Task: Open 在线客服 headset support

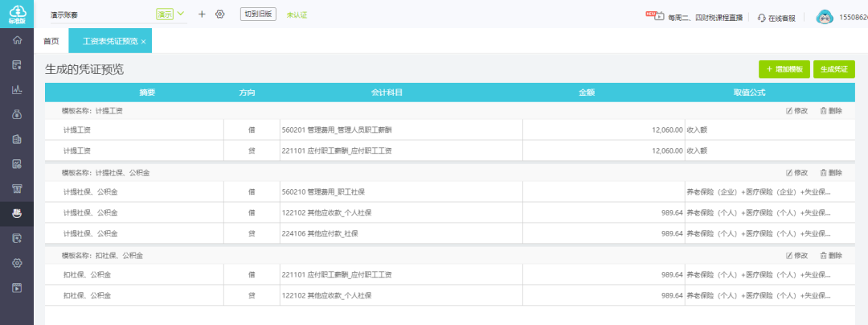Action: (776, 17)
